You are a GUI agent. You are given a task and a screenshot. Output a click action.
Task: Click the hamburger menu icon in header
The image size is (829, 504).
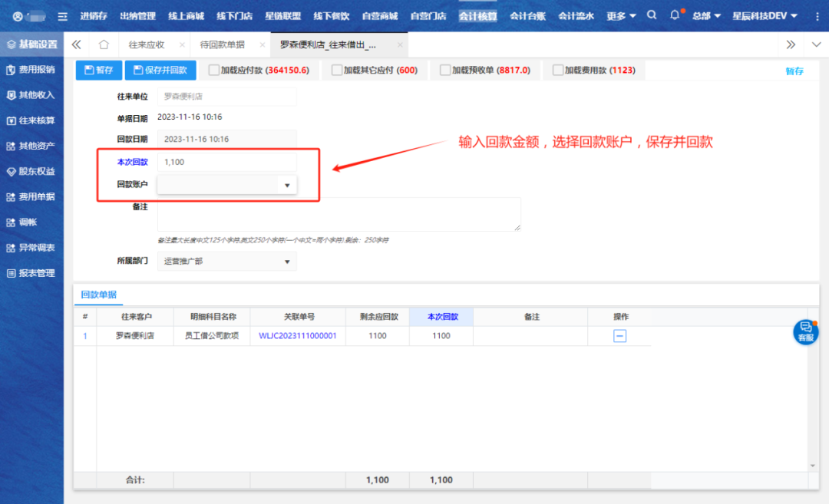click(x=63, y=16)
